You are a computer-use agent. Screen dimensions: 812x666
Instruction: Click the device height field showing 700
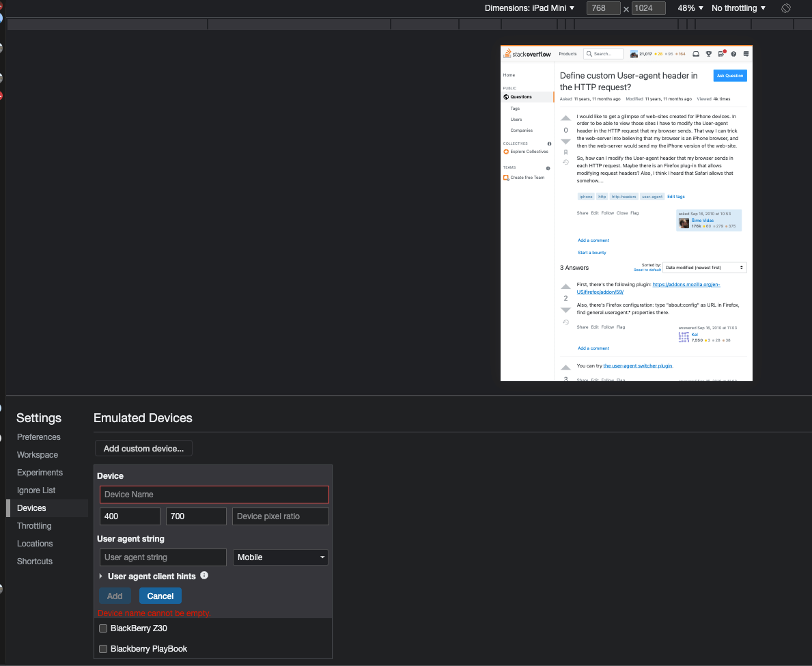tap(196, 516)
